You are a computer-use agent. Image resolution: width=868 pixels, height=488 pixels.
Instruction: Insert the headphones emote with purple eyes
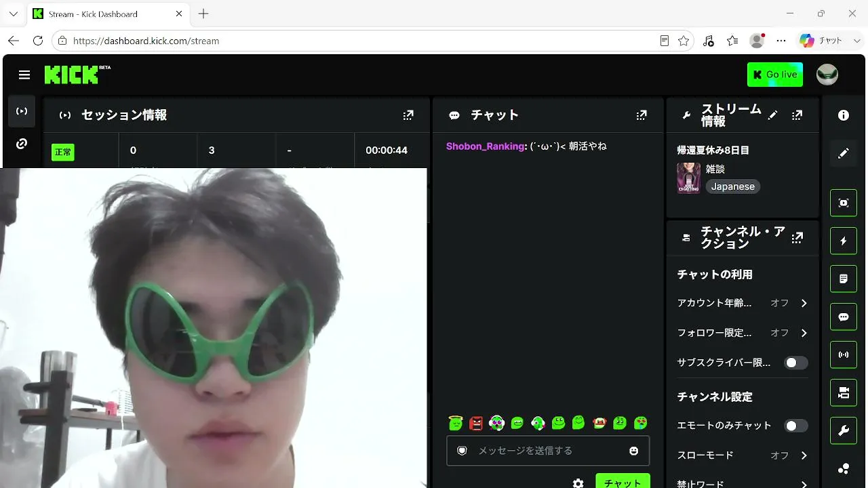tap(496, 423)
